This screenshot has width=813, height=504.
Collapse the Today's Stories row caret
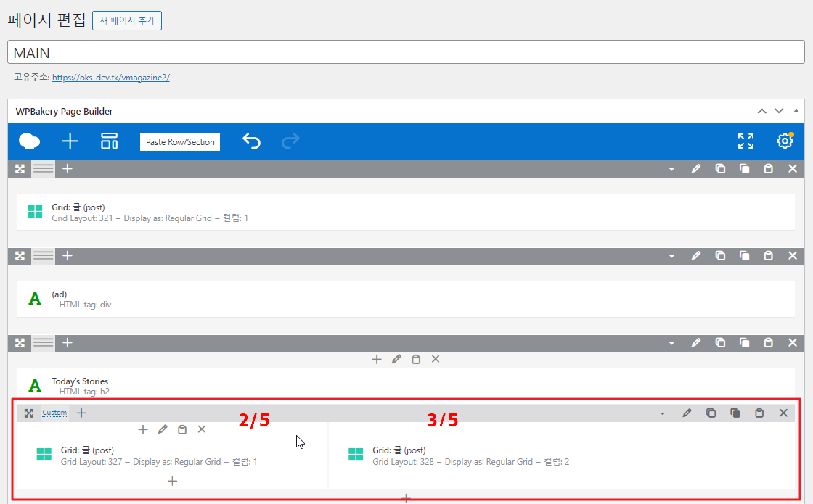pyautogui.click(x=672, y=344)
